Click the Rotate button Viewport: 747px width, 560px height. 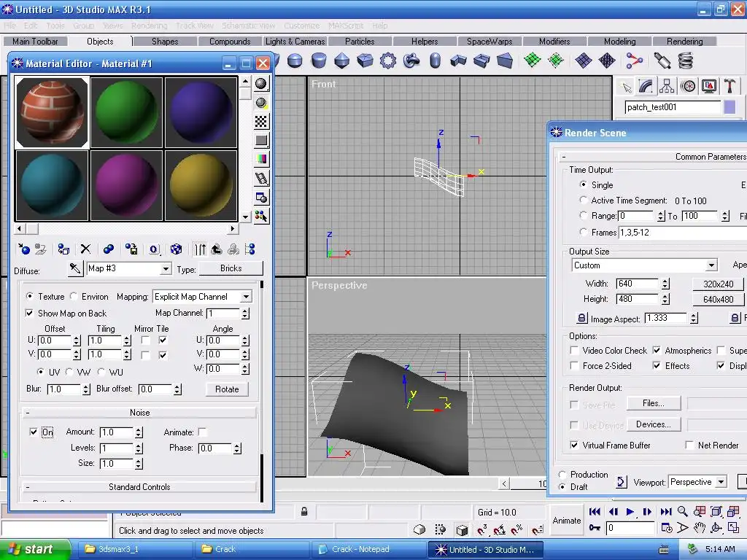(227, 389)
